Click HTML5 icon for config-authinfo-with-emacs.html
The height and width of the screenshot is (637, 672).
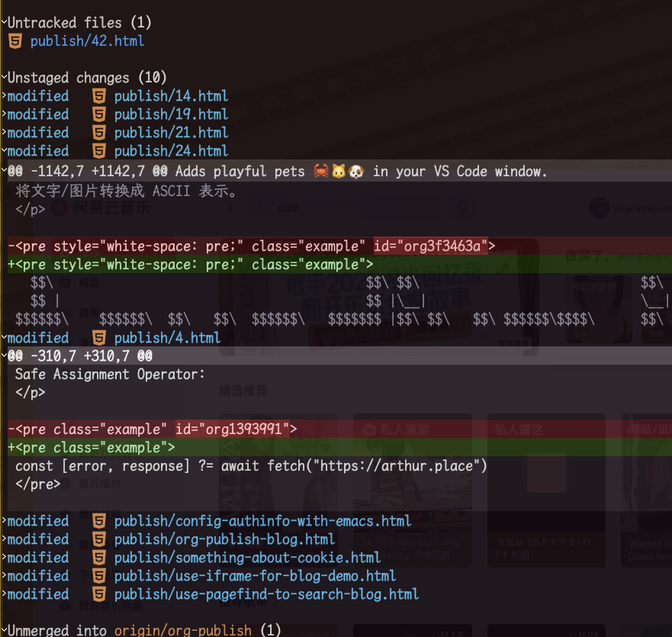[x=98, y=521]
